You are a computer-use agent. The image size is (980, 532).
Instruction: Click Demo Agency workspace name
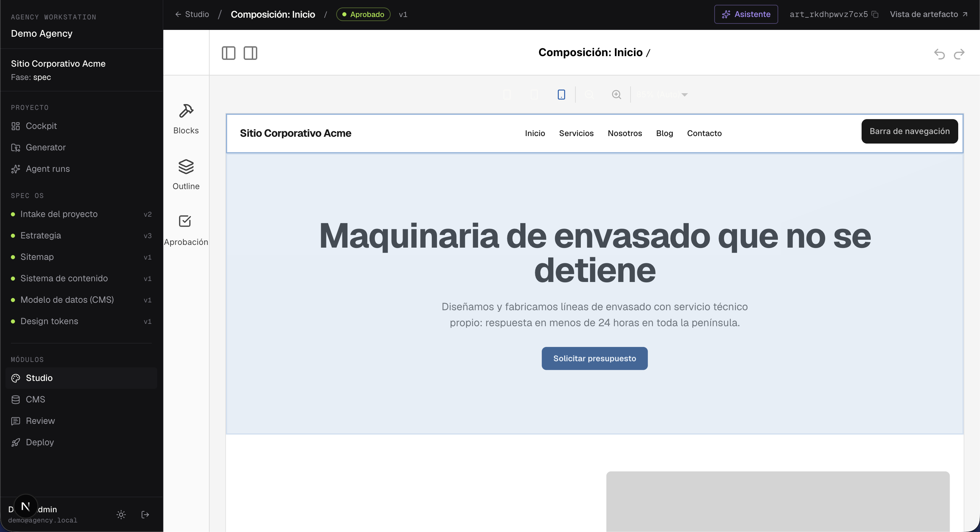point(42,33)
